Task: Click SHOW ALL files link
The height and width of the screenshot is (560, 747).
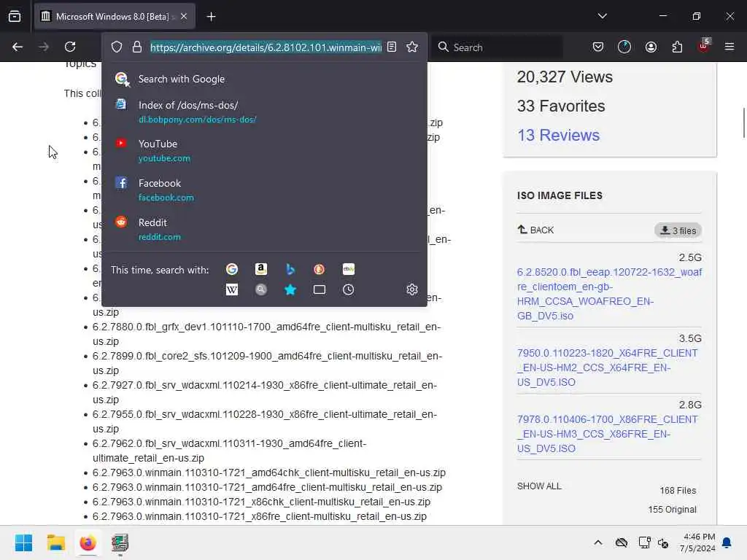Action: click(539, 486)
